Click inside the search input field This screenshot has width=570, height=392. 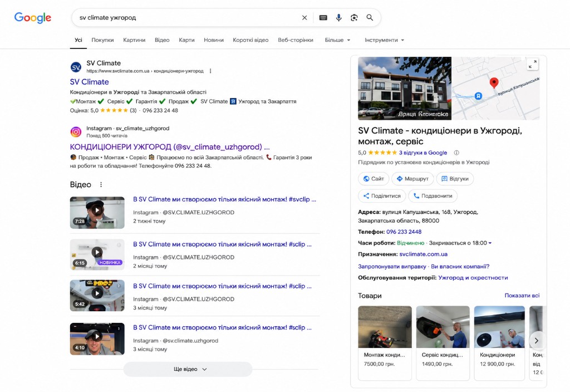coord(187,17)
